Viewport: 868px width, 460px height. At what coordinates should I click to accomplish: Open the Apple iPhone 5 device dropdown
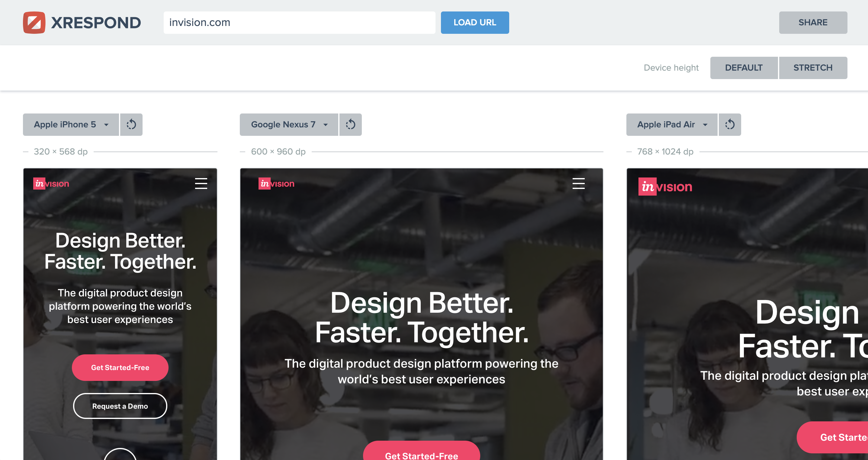point(71,125)
